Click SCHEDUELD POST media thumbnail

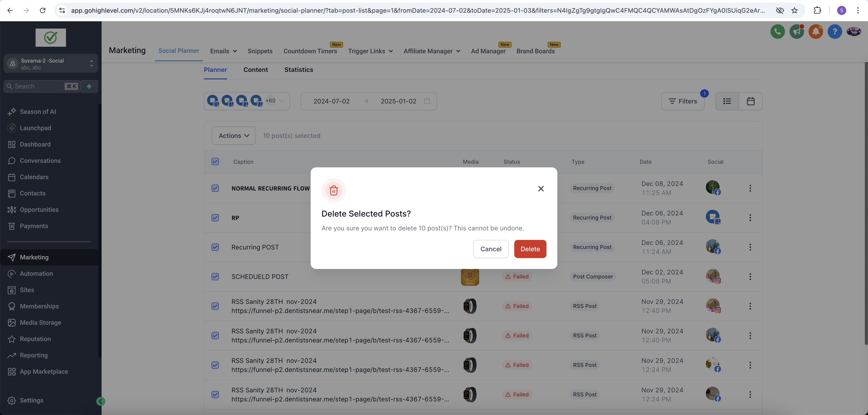point(470,277)
